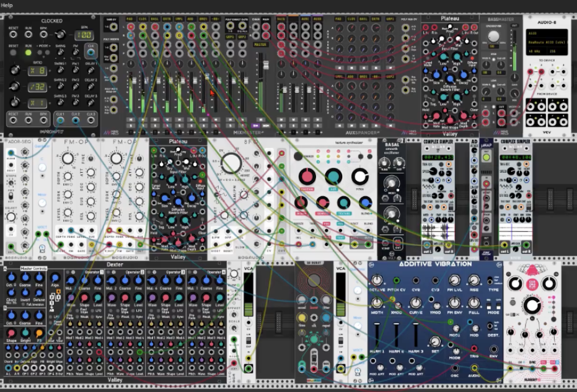Click the large pink POSITION knob
Image resolution: width=577 pixels, height=392 pixels.
pos(307,177)
